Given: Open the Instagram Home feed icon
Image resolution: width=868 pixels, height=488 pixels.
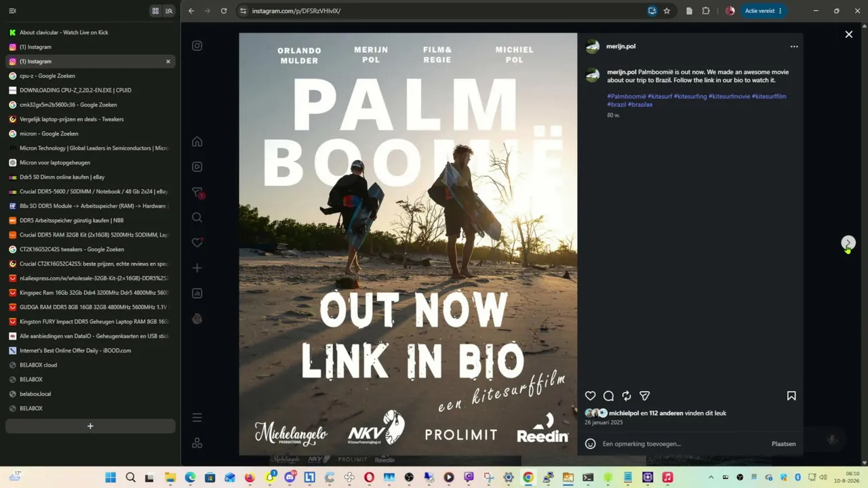Looking at the screenshot, I should click(x=197, y=142).
